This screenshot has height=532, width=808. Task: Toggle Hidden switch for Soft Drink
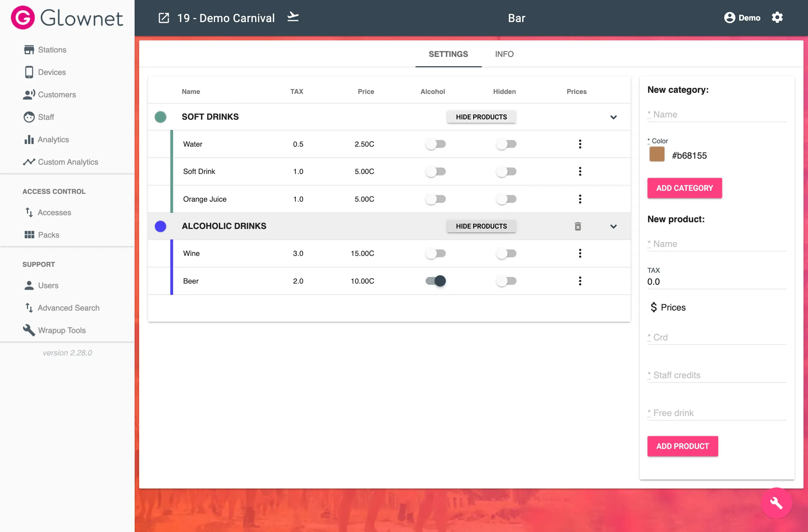click(506, 171)
